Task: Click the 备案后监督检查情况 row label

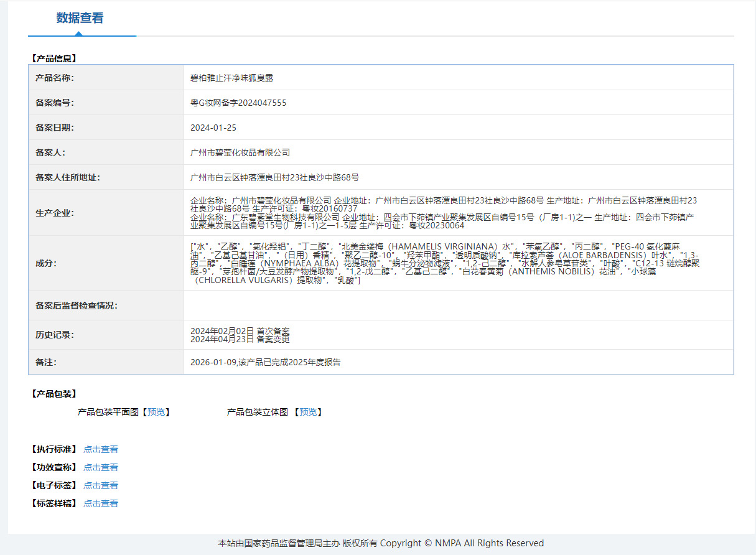Action: 77,305
